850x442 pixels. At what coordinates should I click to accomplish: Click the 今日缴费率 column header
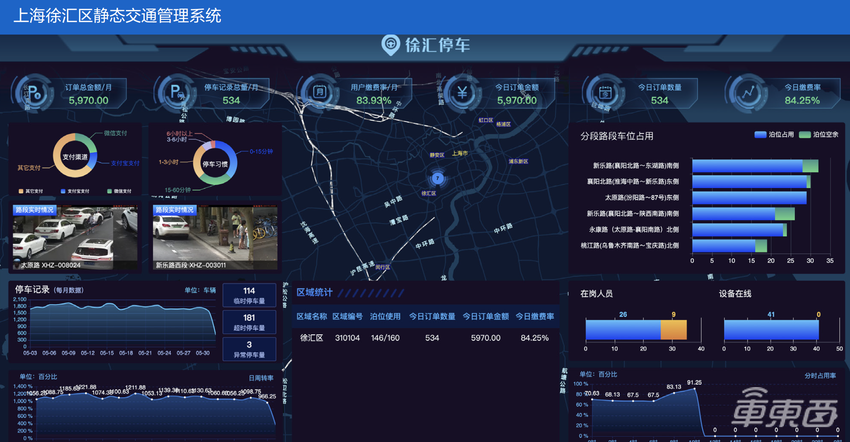pyautogui.click(x=535, y=316)
